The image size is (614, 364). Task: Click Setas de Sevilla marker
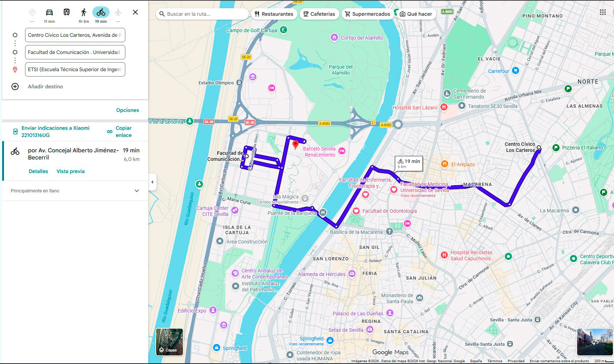(x=370, y=330)
